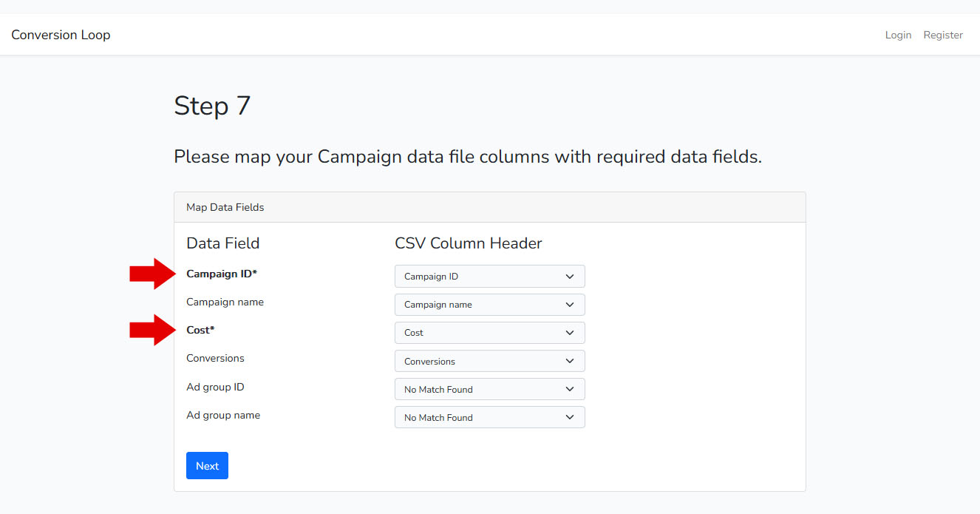Open the Cost column dropdown
The height and width of the screenshot is (514, 980).
489,333
